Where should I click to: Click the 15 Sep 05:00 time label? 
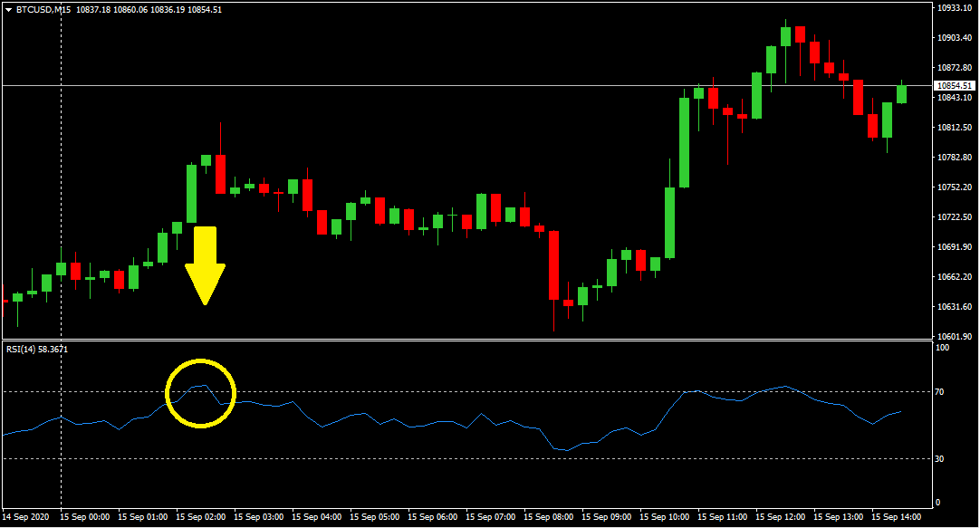coord(374,517)
